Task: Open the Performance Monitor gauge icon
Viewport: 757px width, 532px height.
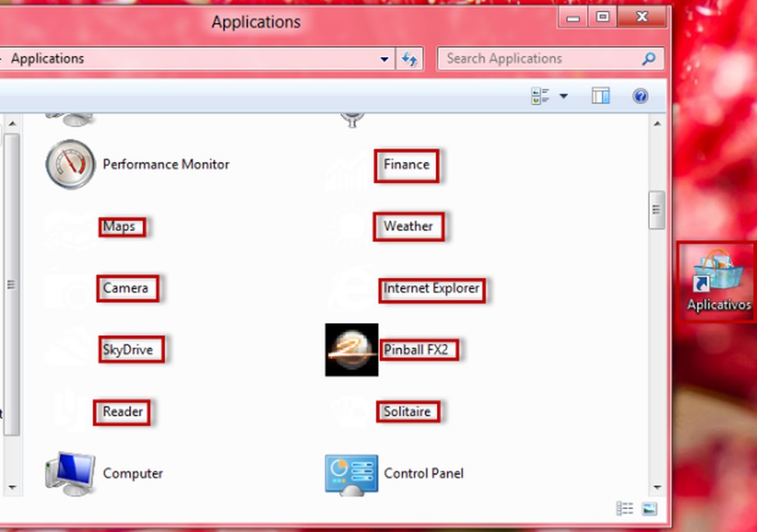Action: click(71, 165)
